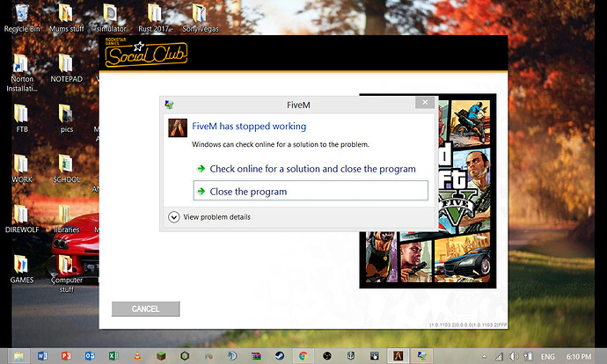Click the FiveM has stopped working heading
This screenshot has width=607, height=364.
[x=249, y=126]
